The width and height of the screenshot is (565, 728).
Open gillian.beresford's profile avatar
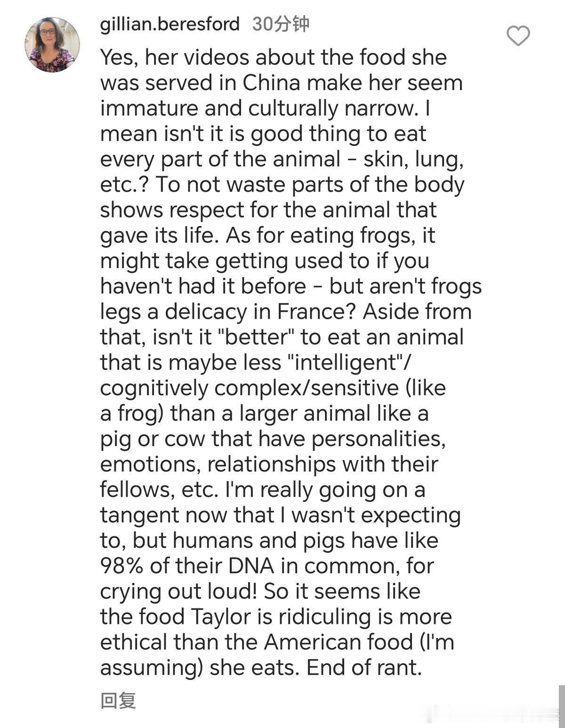52,45
